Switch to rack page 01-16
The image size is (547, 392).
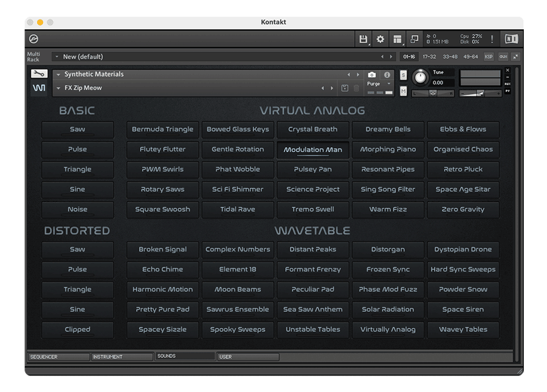coord(409,57)
